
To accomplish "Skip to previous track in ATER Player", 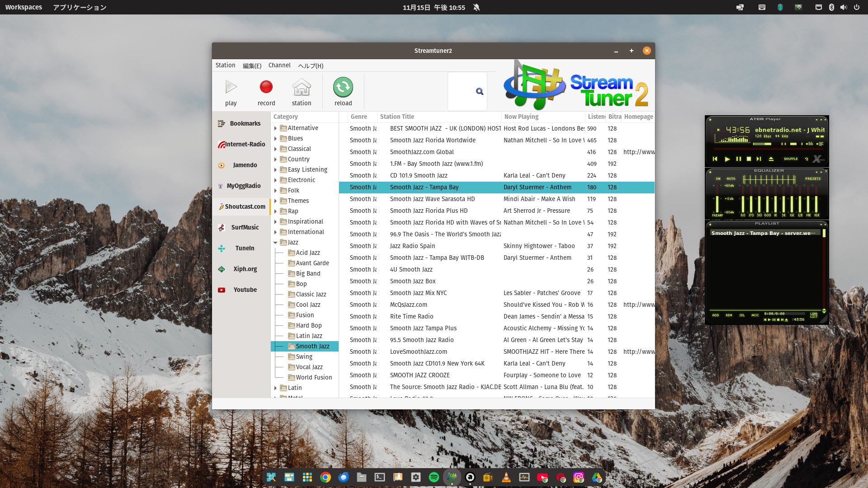I will tap(715, 159).
